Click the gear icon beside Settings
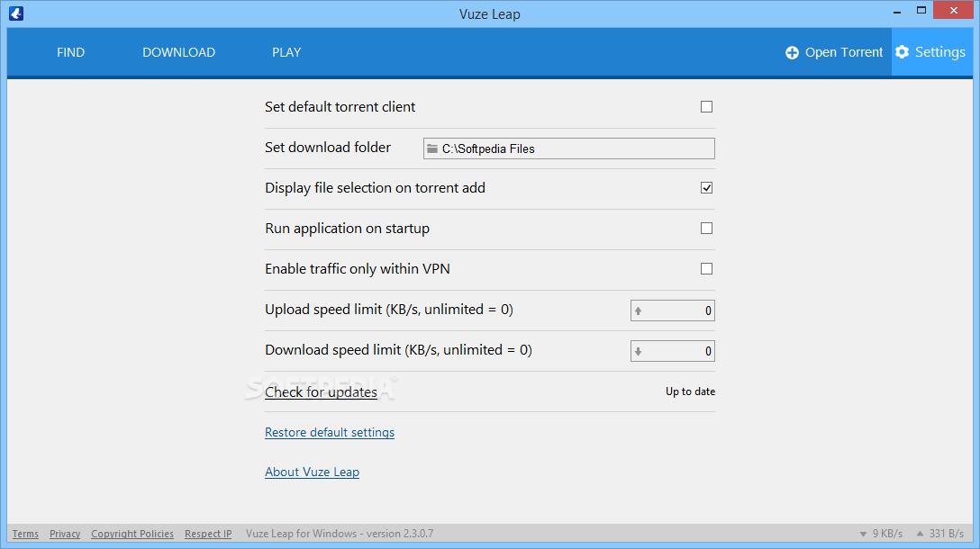This screenshot has height=549, width=980. point(902,52)
